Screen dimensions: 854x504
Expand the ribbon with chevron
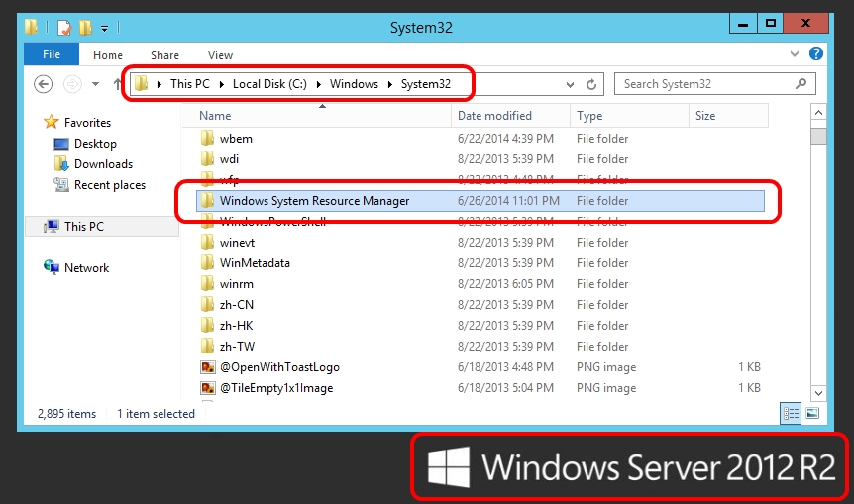pos(795,53)
